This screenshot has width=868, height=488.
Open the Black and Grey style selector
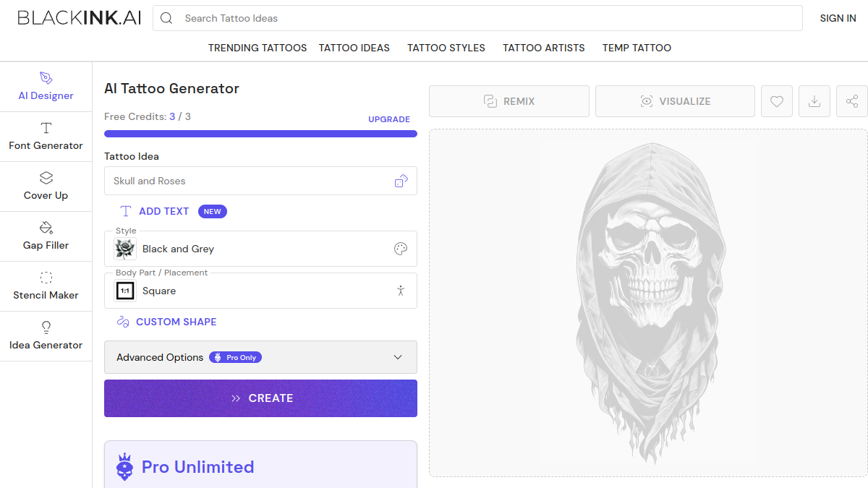(260, 249)
